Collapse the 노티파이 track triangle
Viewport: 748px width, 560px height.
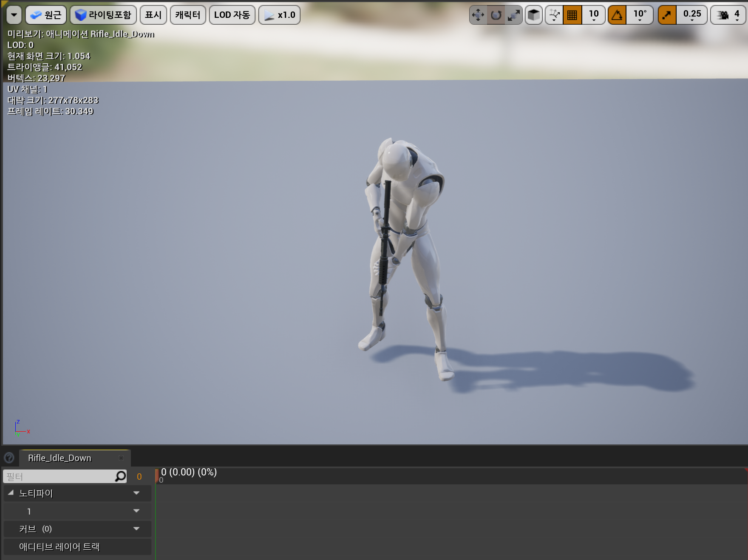[x=11, y=493]
